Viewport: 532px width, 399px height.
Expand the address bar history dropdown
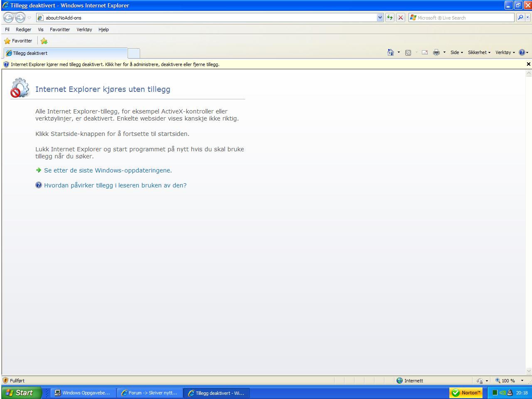[380, 17]
